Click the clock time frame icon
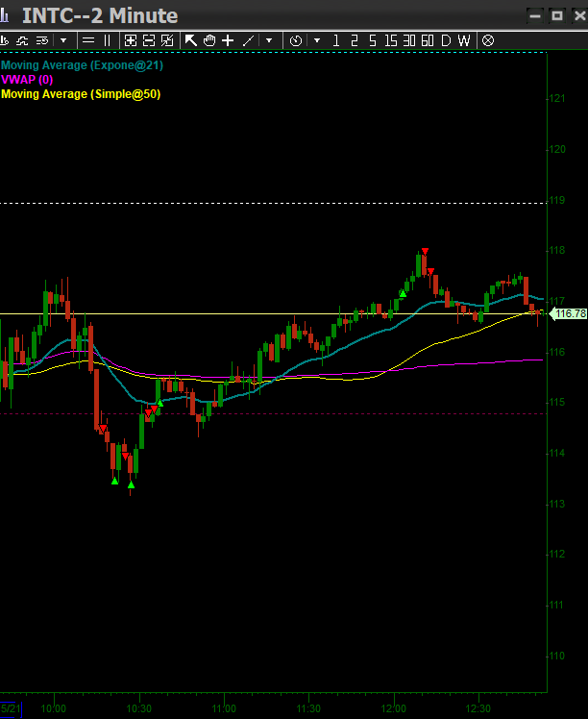 (296, 40)
